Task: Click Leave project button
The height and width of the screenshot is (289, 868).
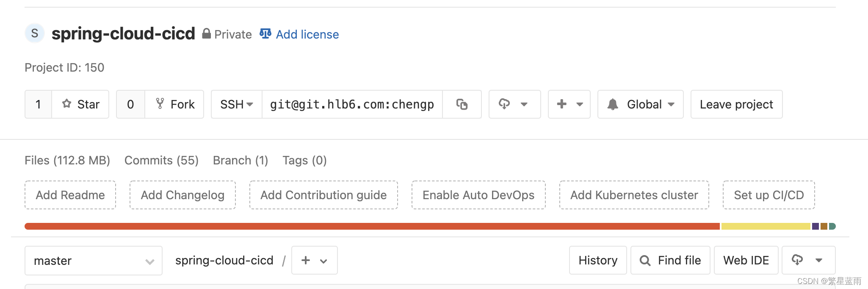Action: click(x=736, y=104)
